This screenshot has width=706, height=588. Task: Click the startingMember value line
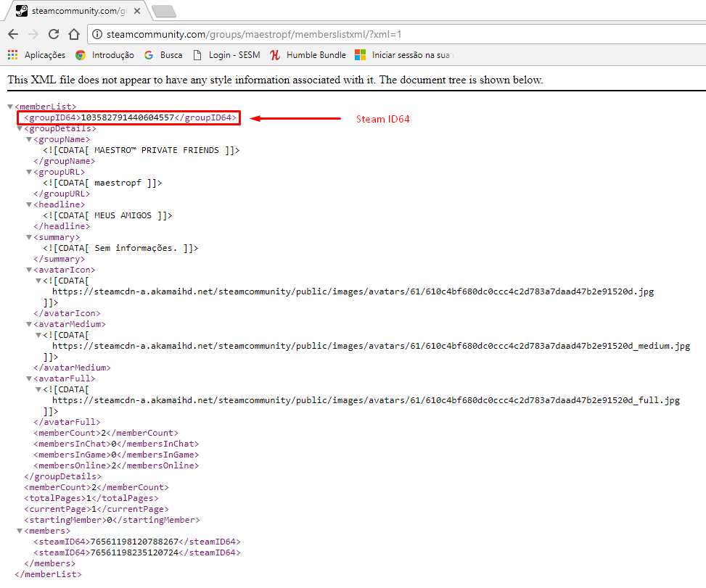(x=112, y=520)
